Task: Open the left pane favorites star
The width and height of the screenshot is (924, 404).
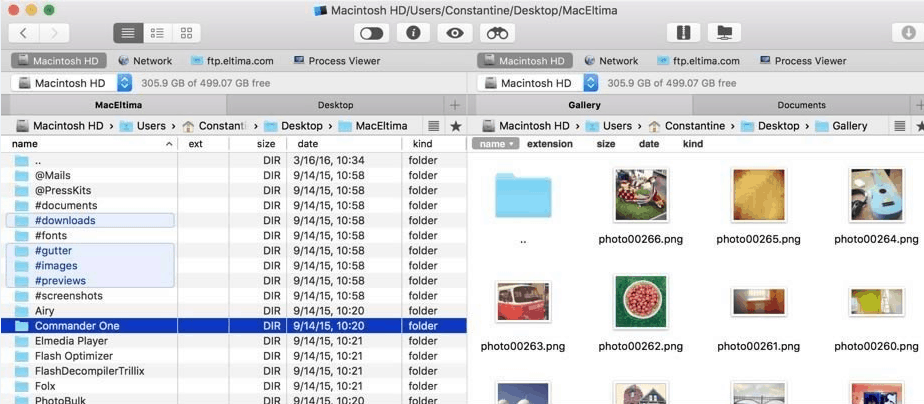Action: tap(456, 126)
